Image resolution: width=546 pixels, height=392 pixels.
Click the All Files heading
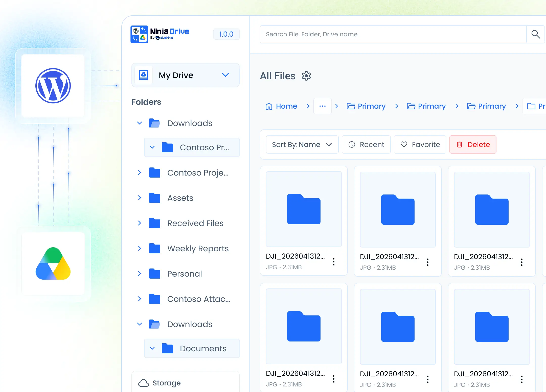[278, 76]
